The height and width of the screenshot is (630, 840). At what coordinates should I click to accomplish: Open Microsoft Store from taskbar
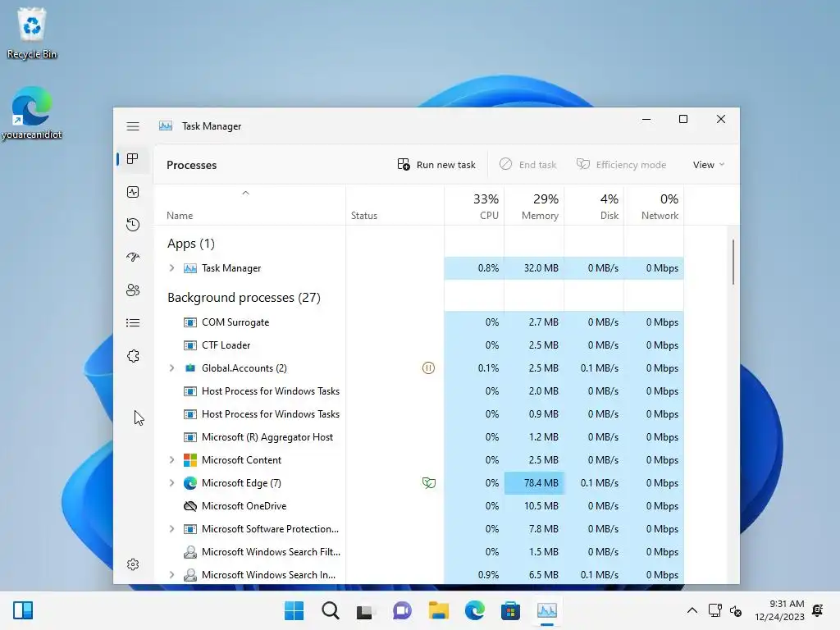510,610
